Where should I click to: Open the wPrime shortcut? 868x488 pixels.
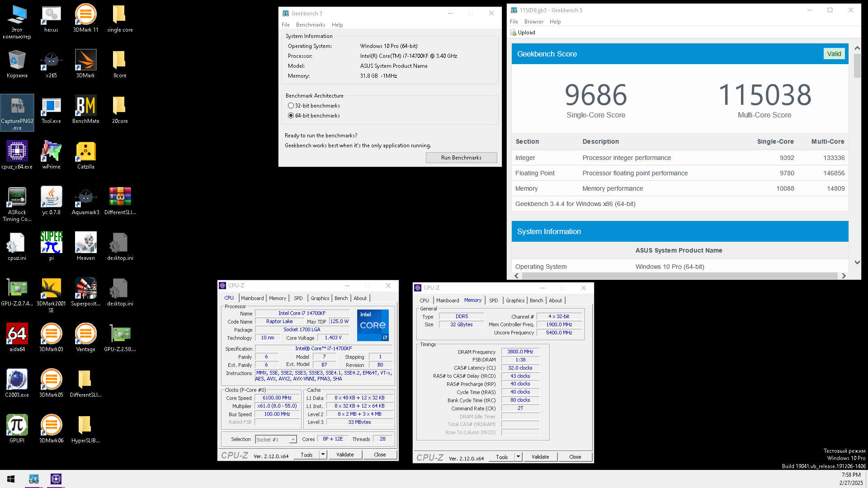pyautogui.click(x=51, y=155)
